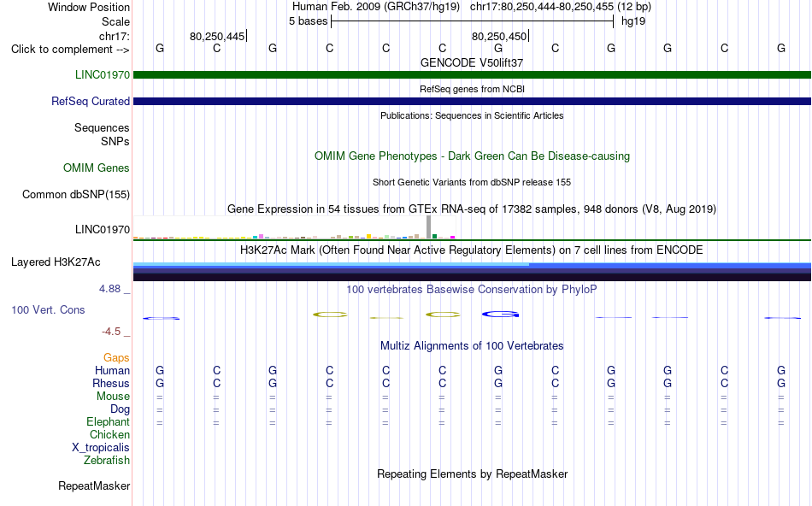Click the 80,250,450 ruler position marker
812x506 pixels.
pos(500,36)
